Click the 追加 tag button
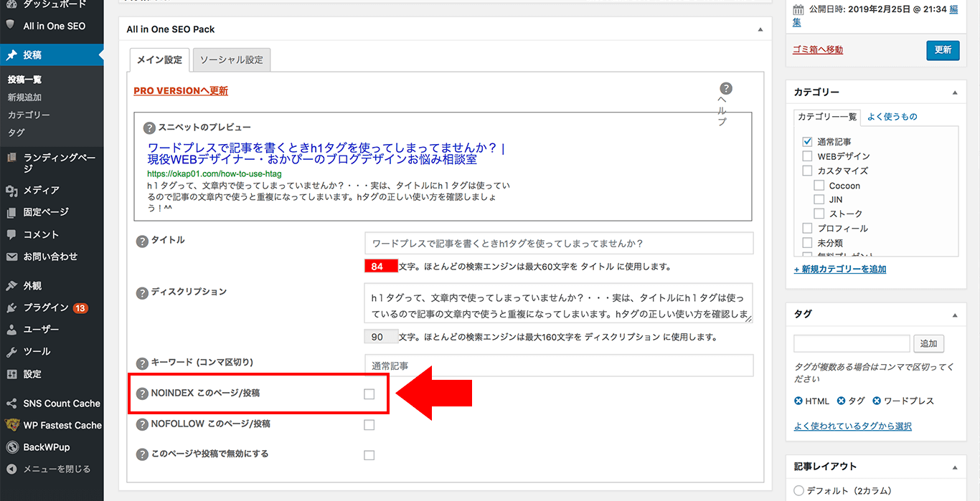Image resolution: width=980 pixels, height=501 pixels. tap(929, 343)
